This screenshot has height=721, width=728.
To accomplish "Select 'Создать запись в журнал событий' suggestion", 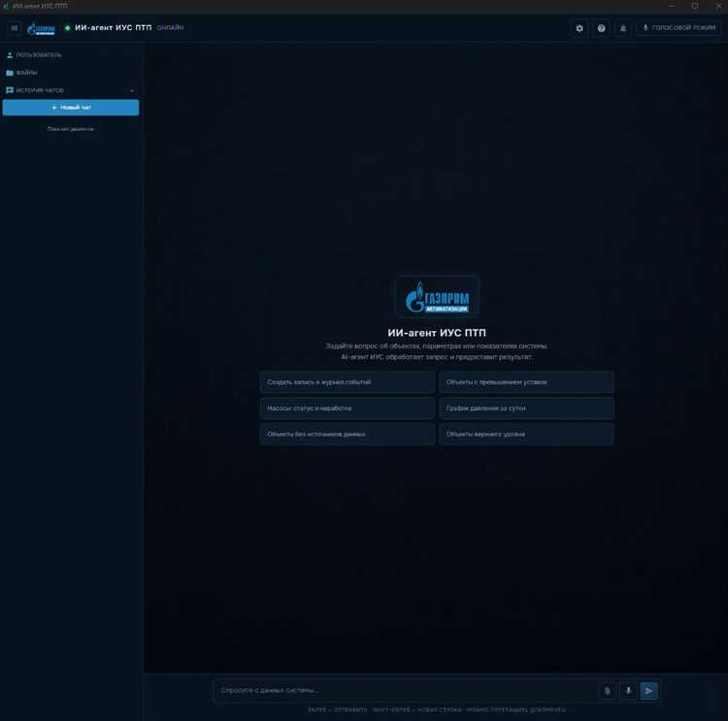I will coord(347,382).
